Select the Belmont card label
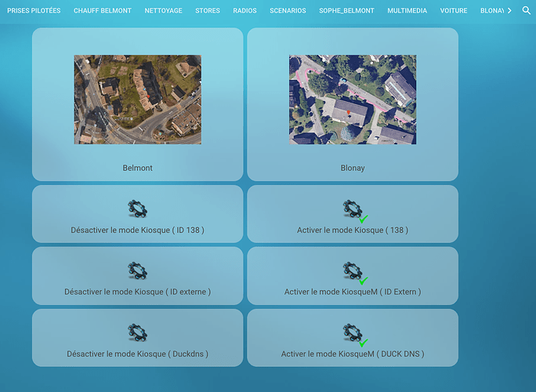 tap(137, 168)
